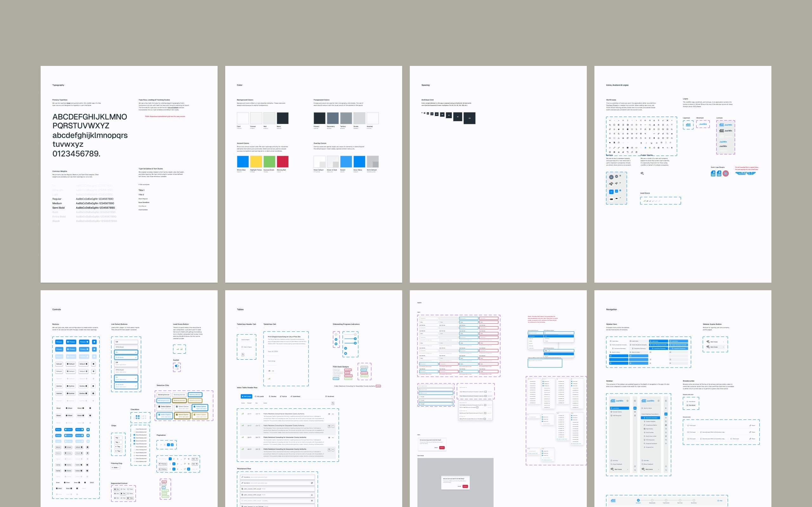The width and height of the screenshot is (812, 507).
Task: Click the star icon in the 16x16 icon grid
Action: (x=619, y=129)
